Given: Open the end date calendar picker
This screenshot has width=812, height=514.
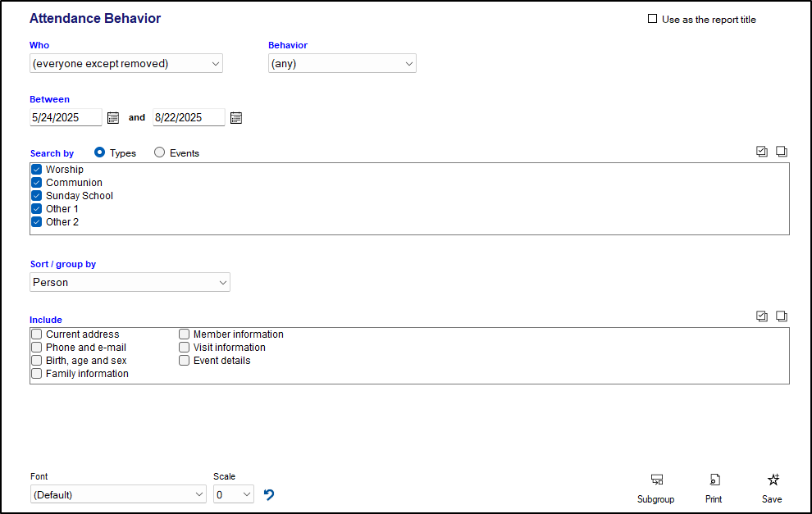Looking at the screenshot, I should (x=236, y=118).
